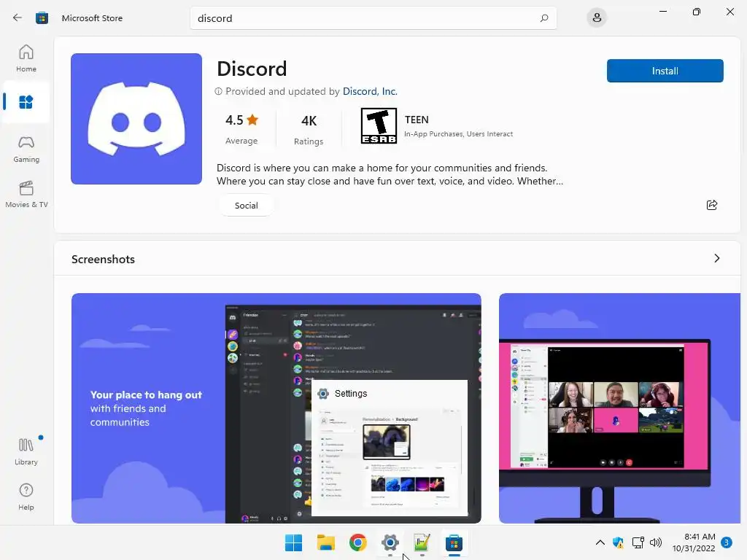
Task: Click the Discord description text
Action: point(390,175)
